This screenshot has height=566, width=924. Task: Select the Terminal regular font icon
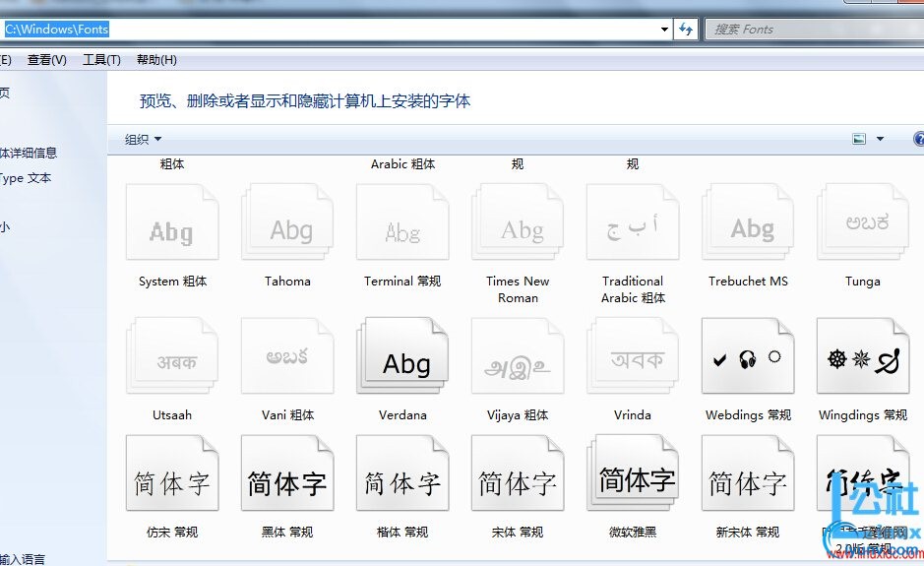(402, 221)
